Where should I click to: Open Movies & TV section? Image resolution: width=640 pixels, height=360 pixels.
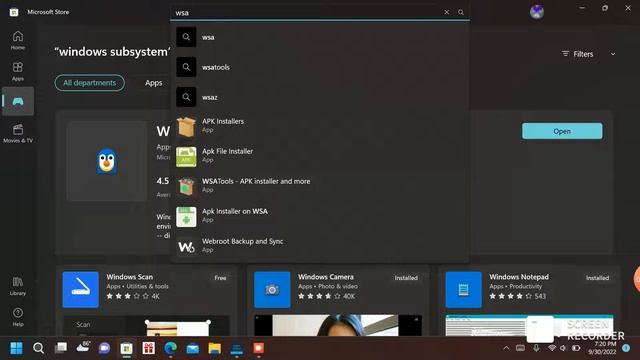(x=18, y=133)
